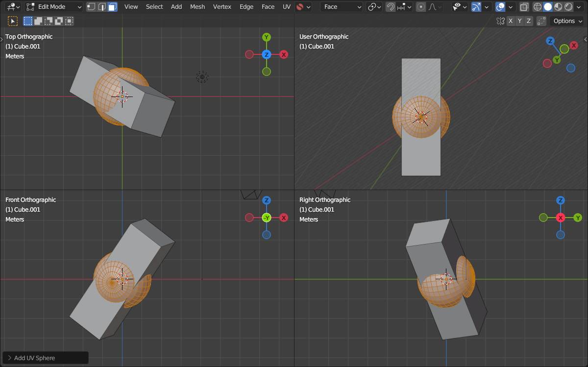588x367 pixels.
Task: Toggle auto merge vertices
Action: pyautogui.click(x=541, y=21)
